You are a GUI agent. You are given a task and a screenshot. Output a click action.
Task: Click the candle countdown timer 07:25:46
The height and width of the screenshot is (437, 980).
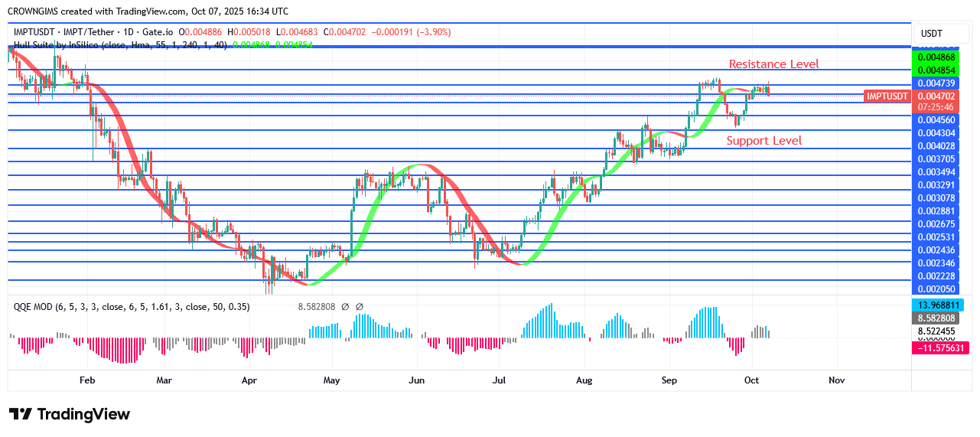pyautogui.click(x=936, y=107)
